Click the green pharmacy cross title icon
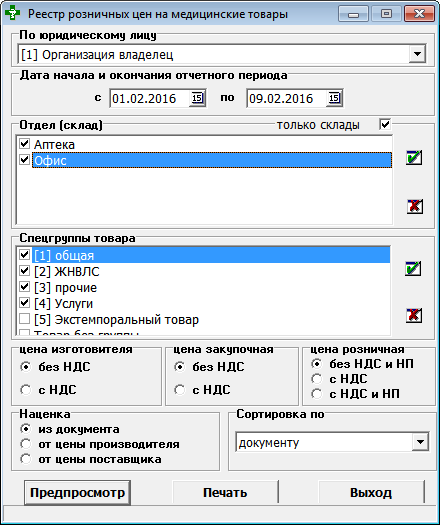Viewport: 440px width, 525px height. tap(12, 13)
